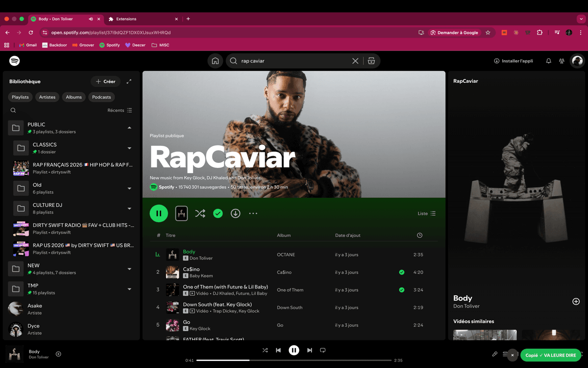This screenshot has width=588, height=368.
Task: Open Baby Keem artist link
Action: (201, 276)
